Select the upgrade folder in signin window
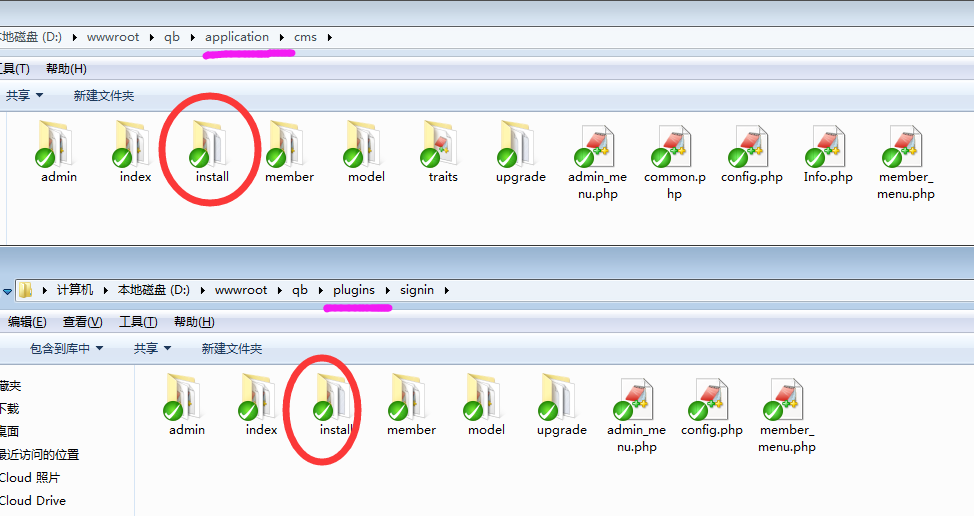The height and width of the screenshot is (516, 974). 562,405
